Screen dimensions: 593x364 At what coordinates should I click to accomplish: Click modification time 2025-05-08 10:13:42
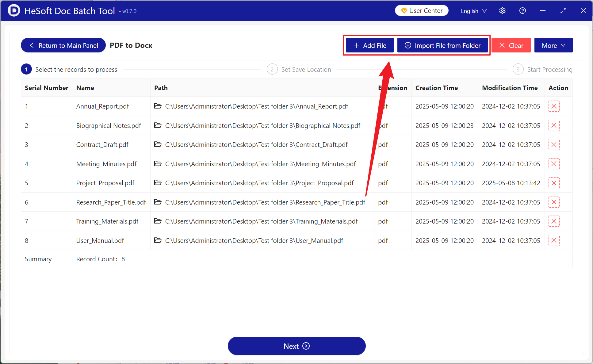(511, 183)
